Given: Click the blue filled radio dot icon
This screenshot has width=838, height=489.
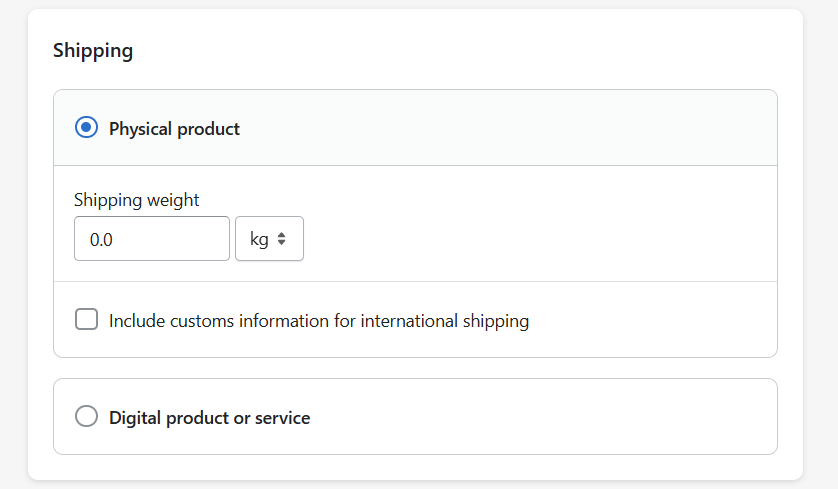Looking at the screenshot, I should click(86, 128).
